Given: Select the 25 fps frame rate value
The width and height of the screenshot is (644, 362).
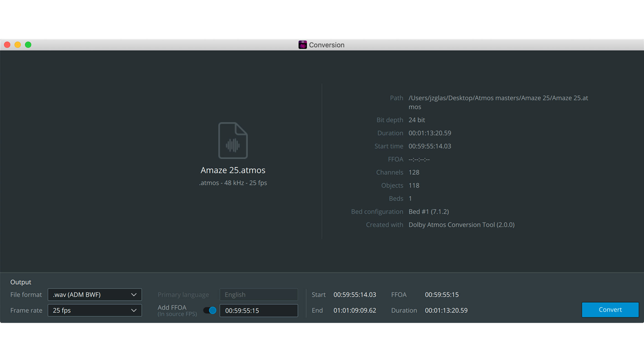Looking at the screenshot, I should pyautogui.click(x=62, y=310).
